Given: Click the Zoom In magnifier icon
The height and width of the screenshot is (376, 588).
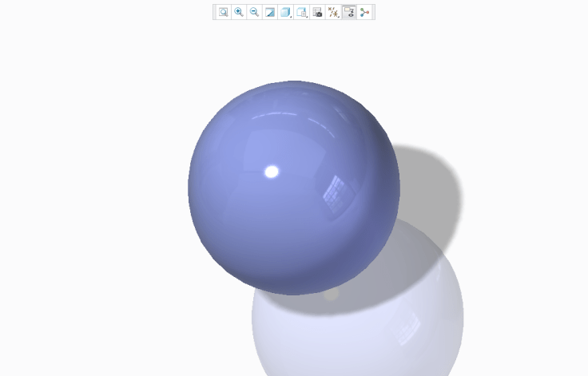Looking at the screenshot, I should click(239, 12).
